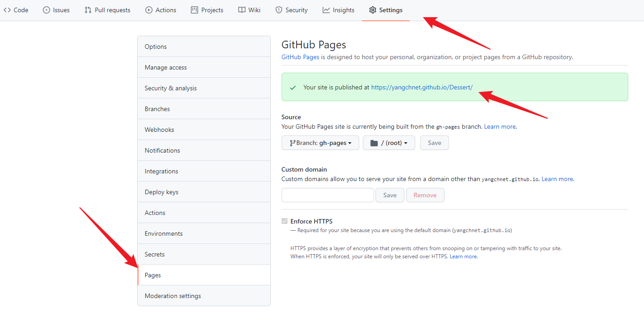Select Deploy keys in the sidebar
Screen dimensions: 644x317
coord(204,192)
